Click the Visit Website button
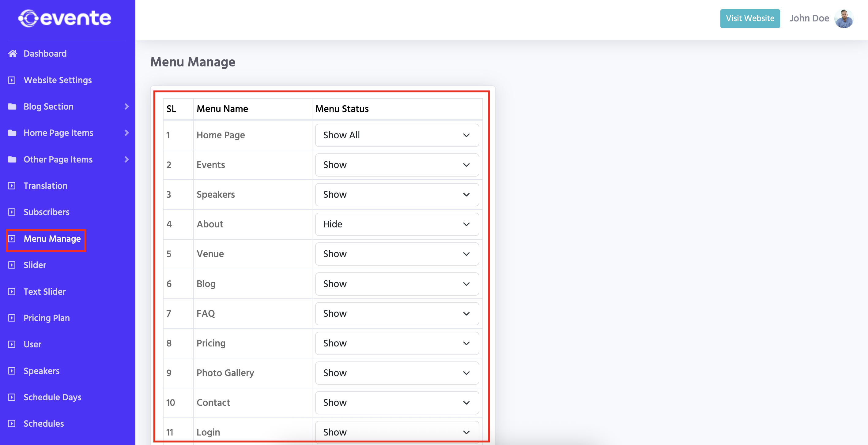This screenshot has width=868, height=445. [x=750, y=18]
